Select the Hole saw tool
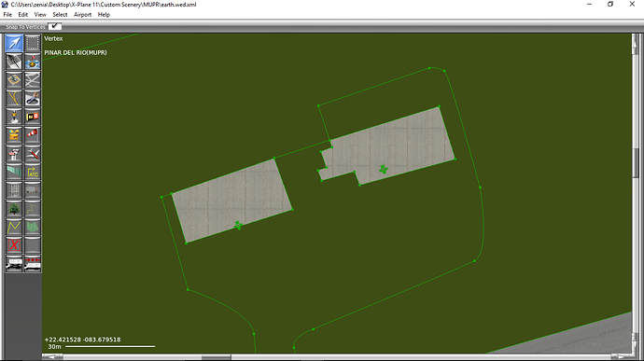Viewport: 644px width, 361px height. tap(33, 99)
